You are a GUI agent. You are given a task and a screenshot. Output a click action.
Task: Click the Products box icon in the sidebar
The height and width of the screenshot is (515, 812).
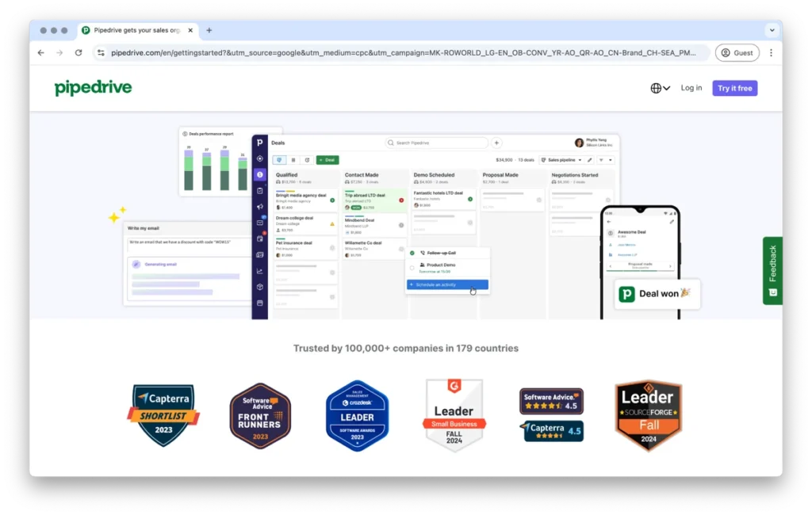pyautogui.click(x=260, y=287)
